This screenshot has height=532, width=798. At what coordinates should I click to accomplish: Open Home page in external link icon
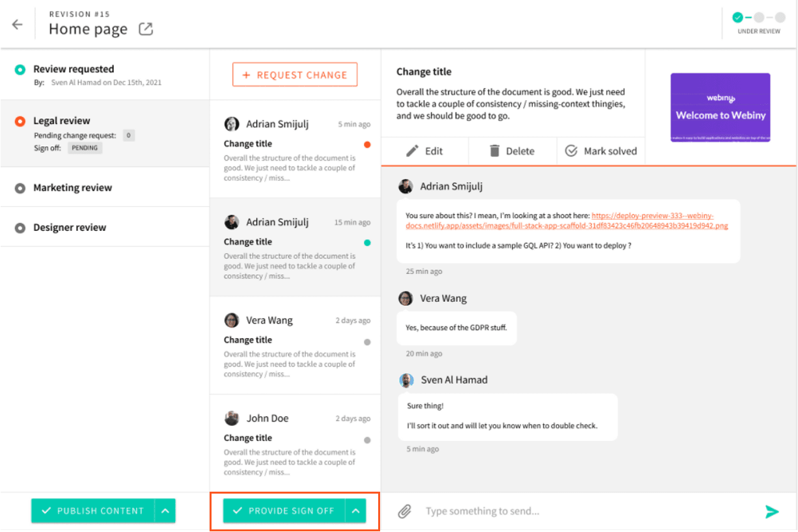point(146,29)
